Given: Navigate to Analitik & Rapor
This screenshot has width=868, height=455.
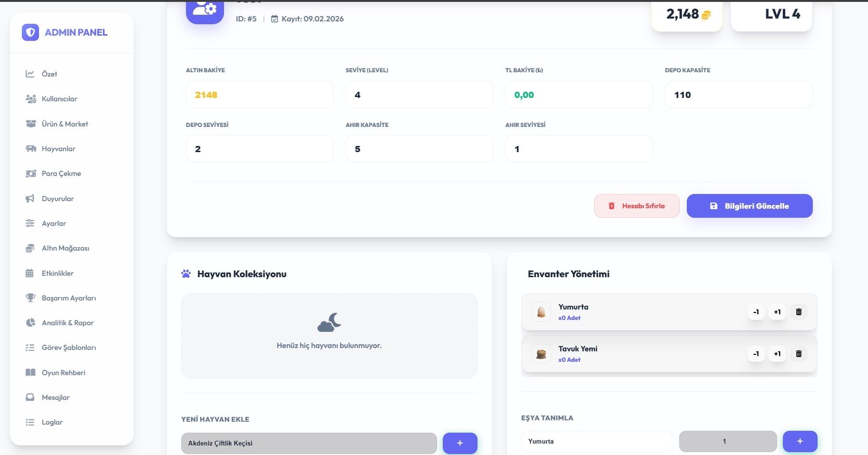Looking at the screenshot, I should point(68,323).
